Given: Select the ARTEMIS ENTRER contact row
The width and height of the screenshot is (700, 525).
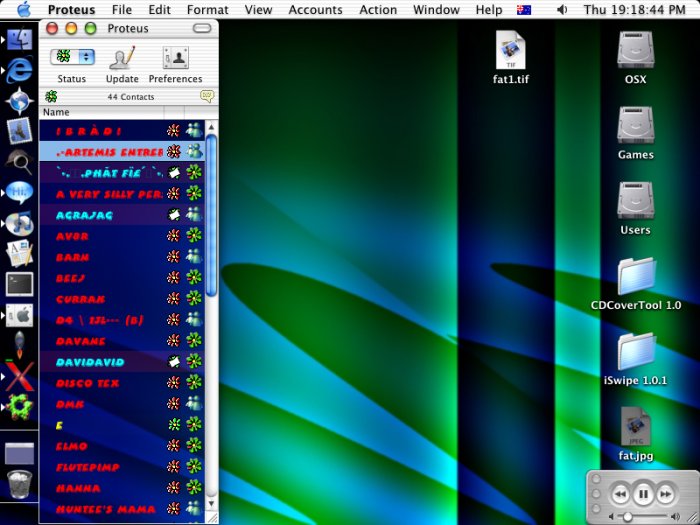Looking at the screenshot, I should [122, 152].
